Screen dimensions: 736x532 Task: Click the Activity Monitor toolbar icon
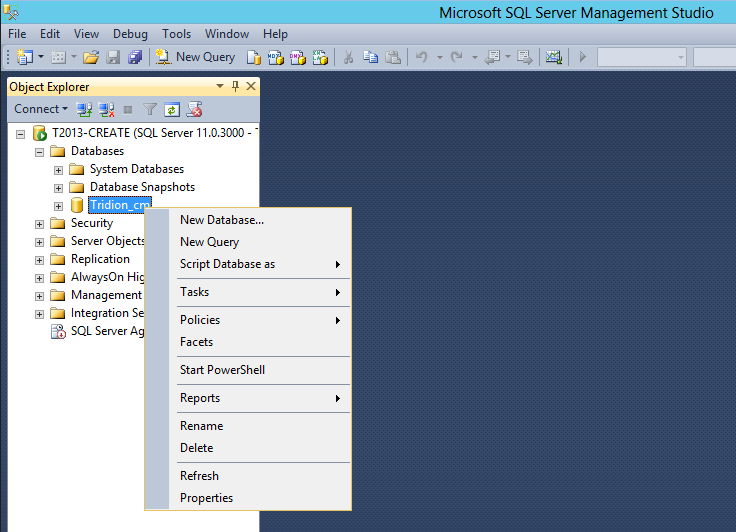coord(553,57)
